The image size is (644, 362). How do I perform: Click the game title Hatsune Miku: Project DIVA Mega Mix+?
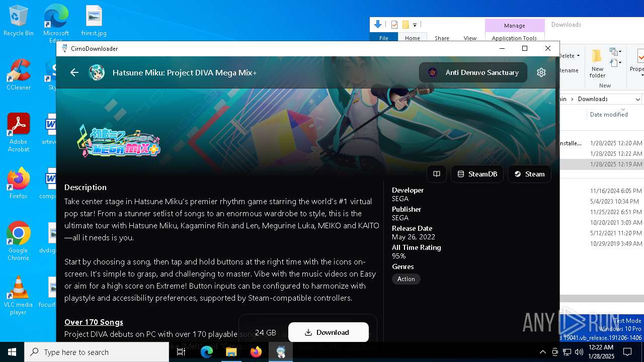click(185, 72)
